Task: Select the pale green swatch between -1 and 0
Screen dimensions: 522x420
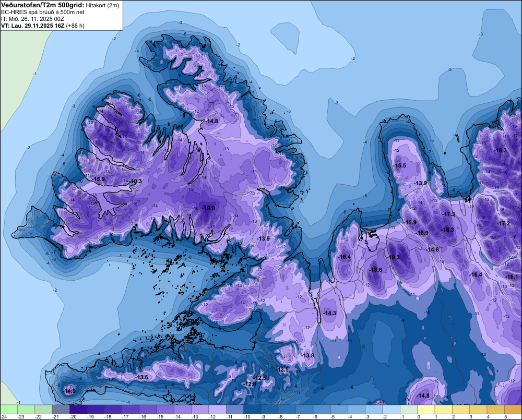Action: 409,409
